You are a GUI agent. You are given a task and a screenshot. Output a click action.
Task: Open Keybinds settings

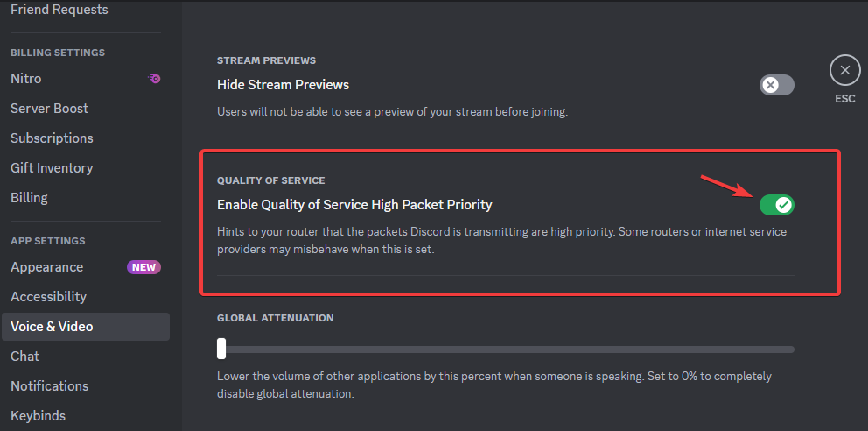(x=38, y=416)
